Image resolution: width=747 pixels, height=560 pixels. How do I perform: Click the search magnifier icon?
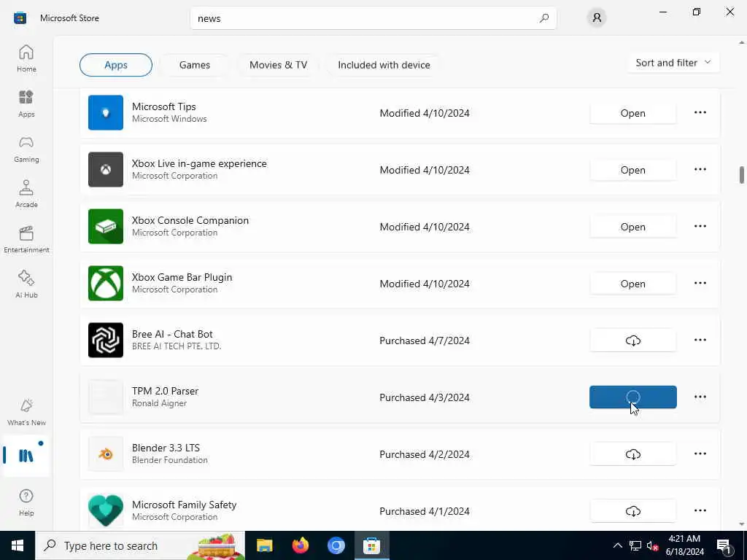(x=544, y=18)
